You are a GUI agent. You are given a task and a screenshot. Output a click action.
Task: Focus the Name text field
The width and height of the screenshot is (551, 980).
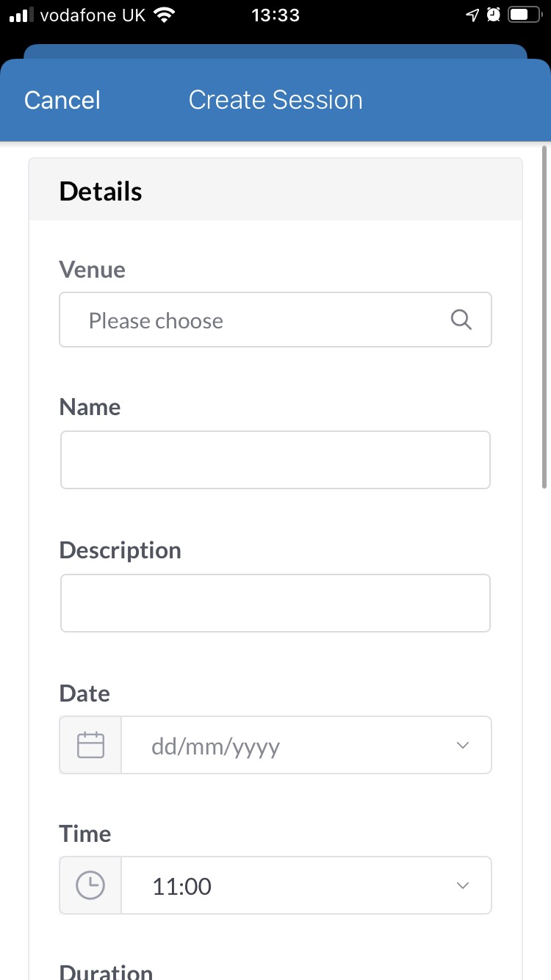(x=275, y=460)
